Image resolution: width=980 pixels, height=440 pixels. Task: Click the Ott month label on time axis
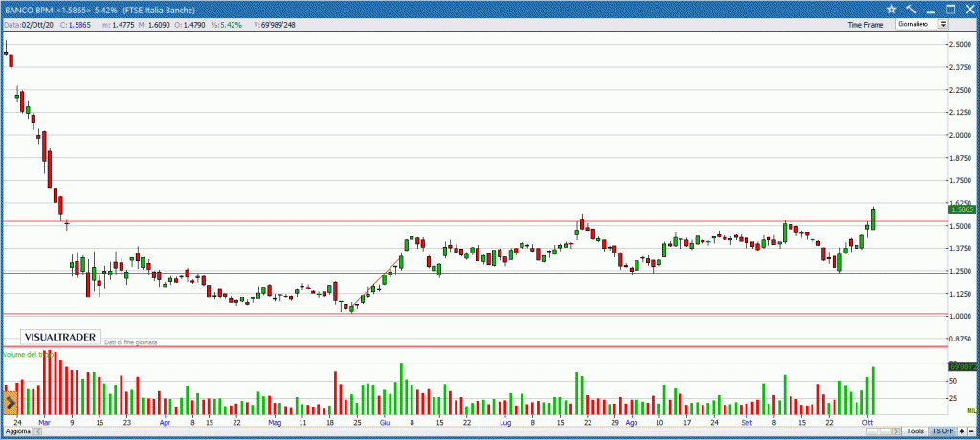(868, 423)
